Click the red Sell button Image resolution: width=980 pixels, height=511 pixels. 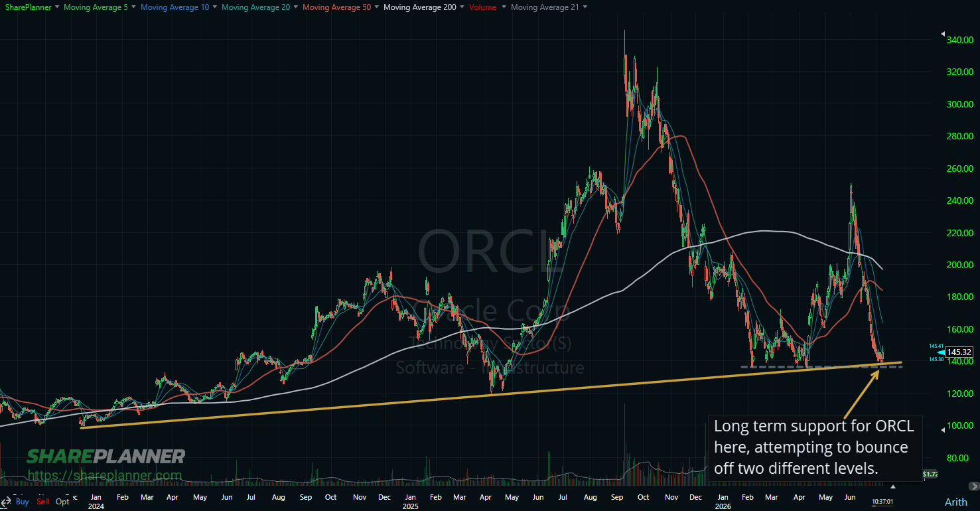point(43,502)
